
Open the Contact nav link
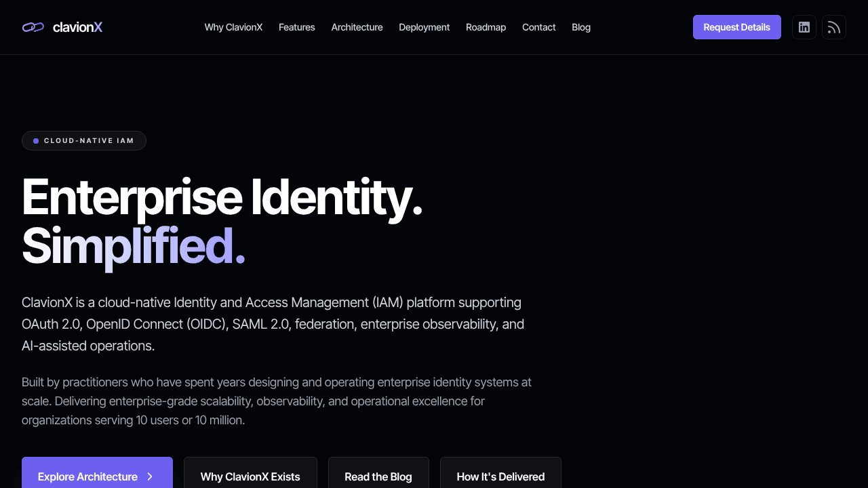(539, 27)
